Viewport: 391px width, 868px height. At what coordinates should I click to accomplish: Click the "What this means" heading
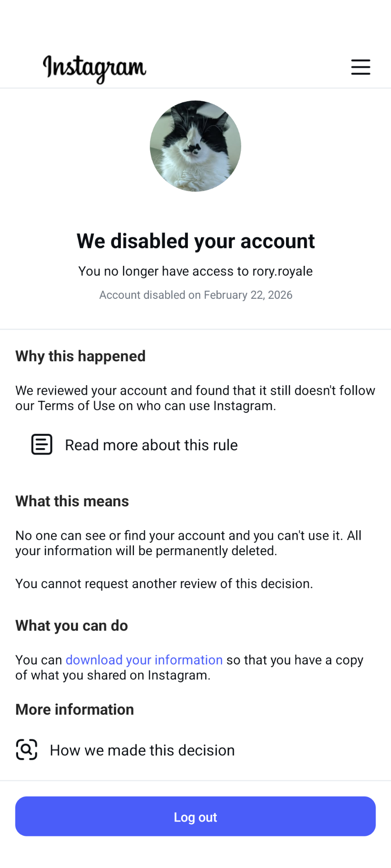click(x=72, y=501)
